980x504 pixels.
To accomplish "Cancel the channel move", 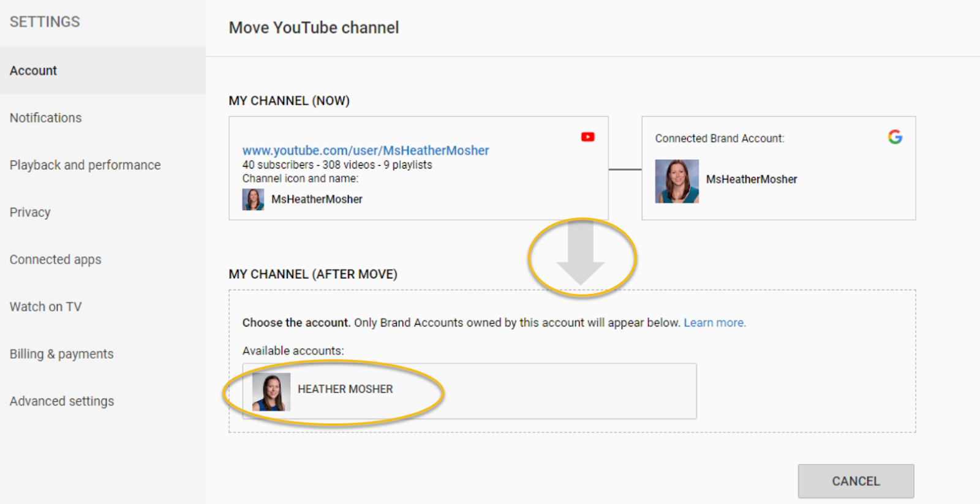I will coord(856,481).
